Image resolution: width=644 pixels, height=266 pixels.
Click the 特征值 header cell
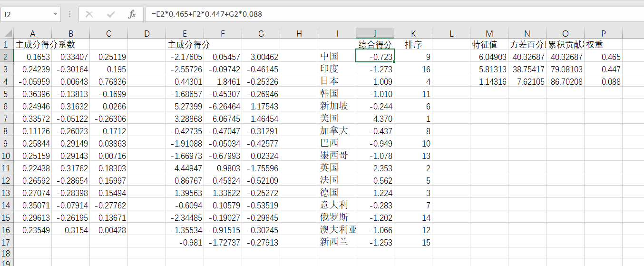click(x=489, y=45)
